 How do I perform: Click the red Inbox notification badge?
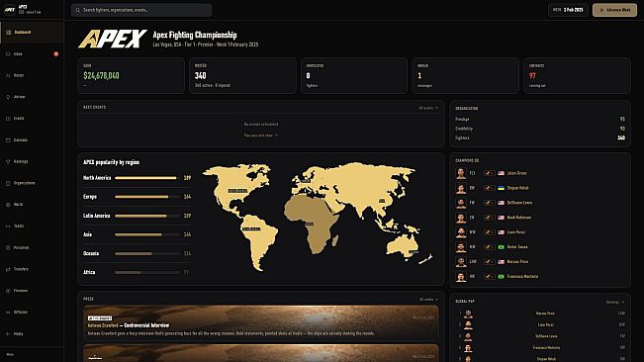tap(55, 53)
